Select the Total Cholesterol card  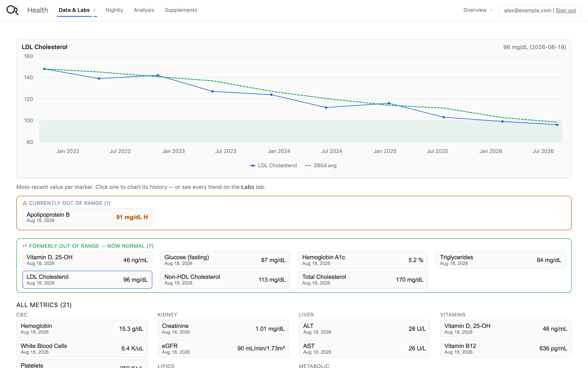[363, 280]
